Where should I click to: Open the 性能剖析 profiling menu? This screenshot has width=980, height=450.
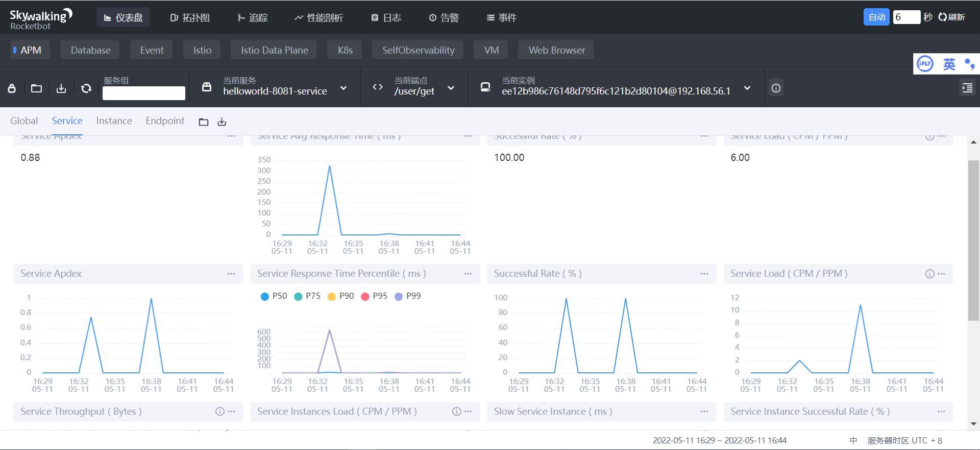coord(319,17)
